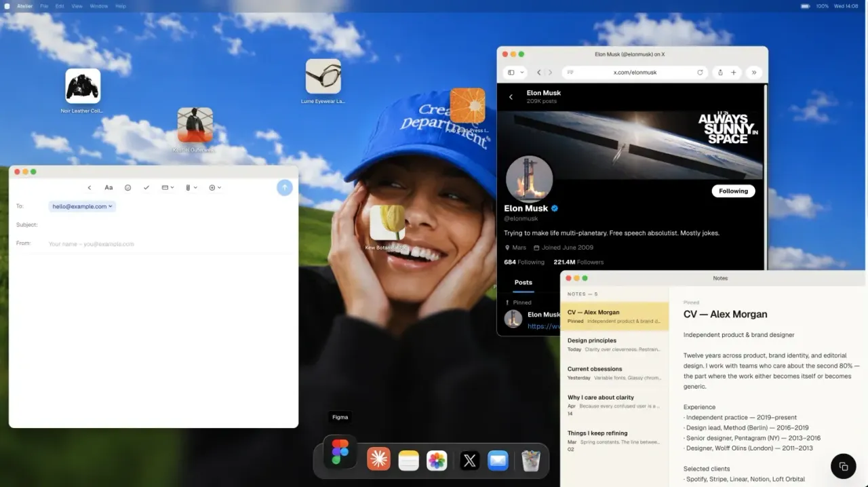Click the Always Sunny in Space banner
This screenshot has width=868, height=487.
tap(630, 145)
